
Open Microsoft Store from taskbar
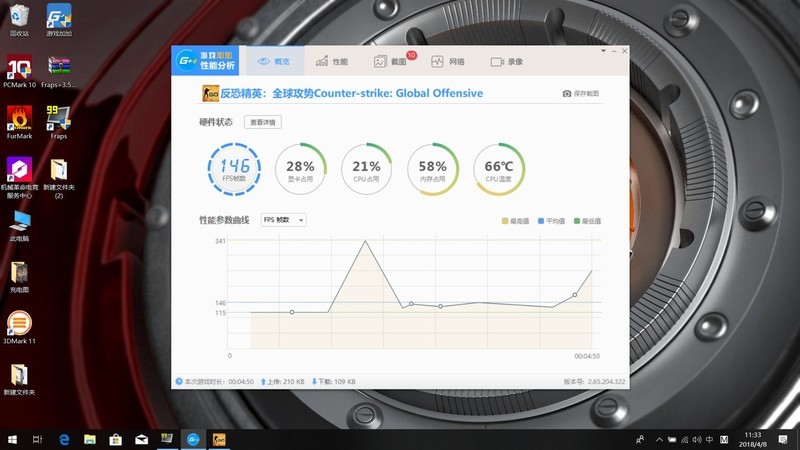point(116,439)
